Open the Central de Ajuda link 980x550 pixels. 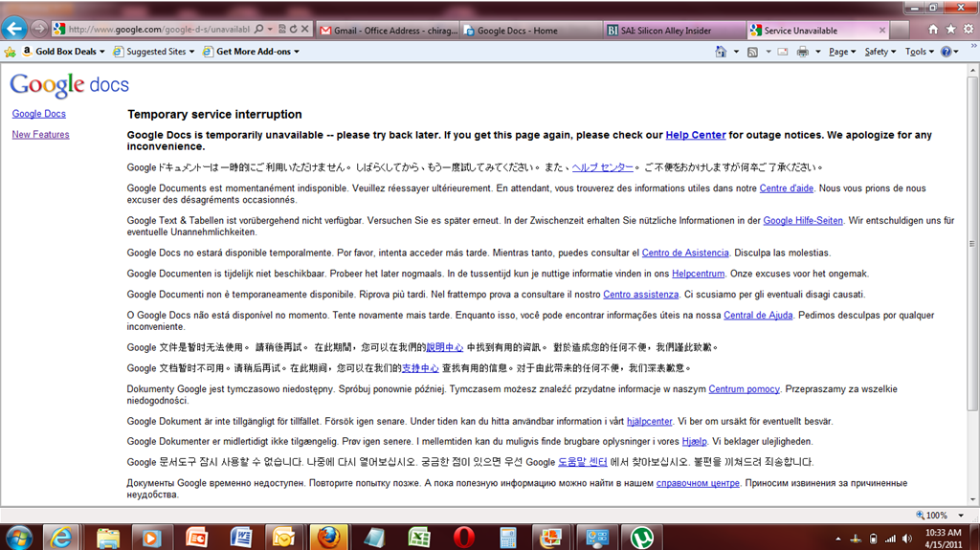click(758, 315)
